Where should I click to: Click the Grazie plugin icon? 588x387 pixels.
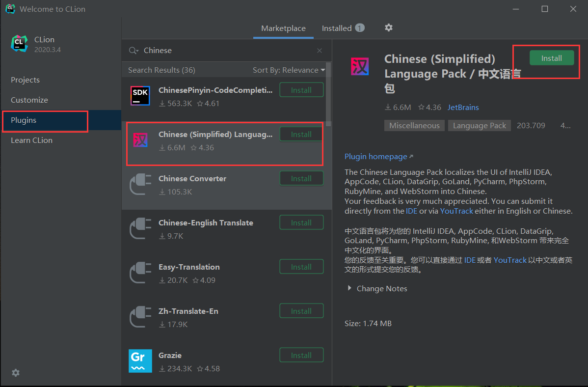[140, 360]
